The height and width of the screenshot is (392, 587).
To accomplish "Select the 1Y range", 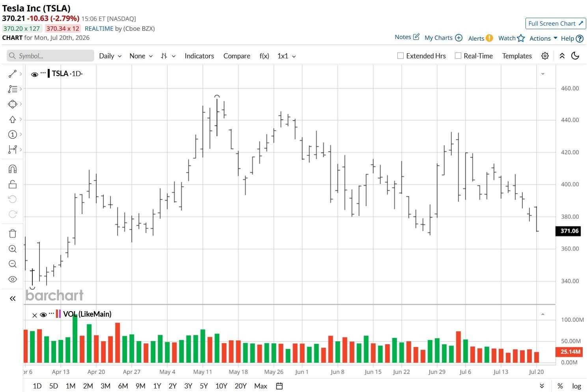I will tap(157, 386).
